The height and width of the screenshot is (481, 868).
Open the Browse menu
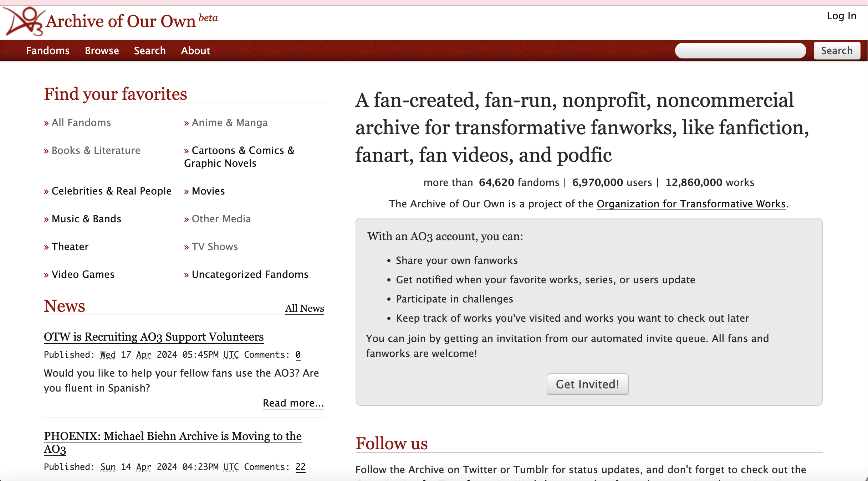click(102, 51)
